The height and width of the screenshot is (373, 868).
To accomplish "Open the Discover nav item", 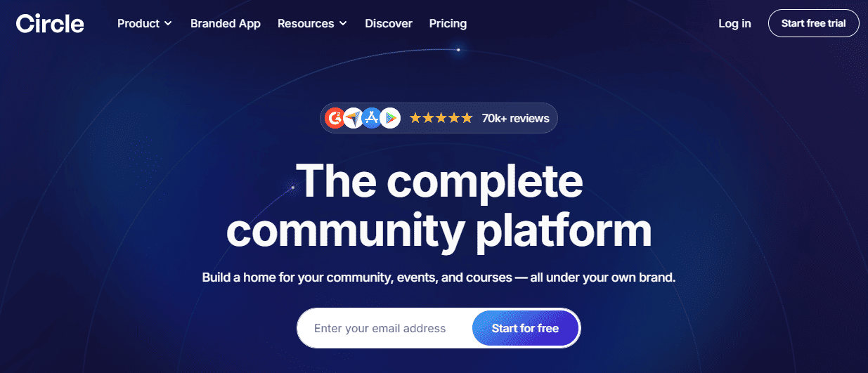I will [x=389, y=23].
